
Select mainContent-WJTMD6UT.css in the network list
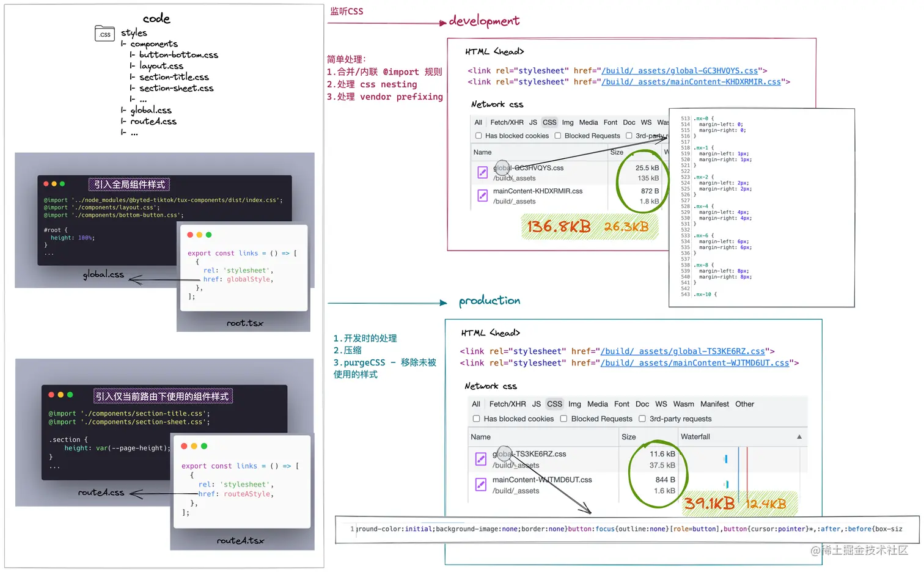coord(542,480)
